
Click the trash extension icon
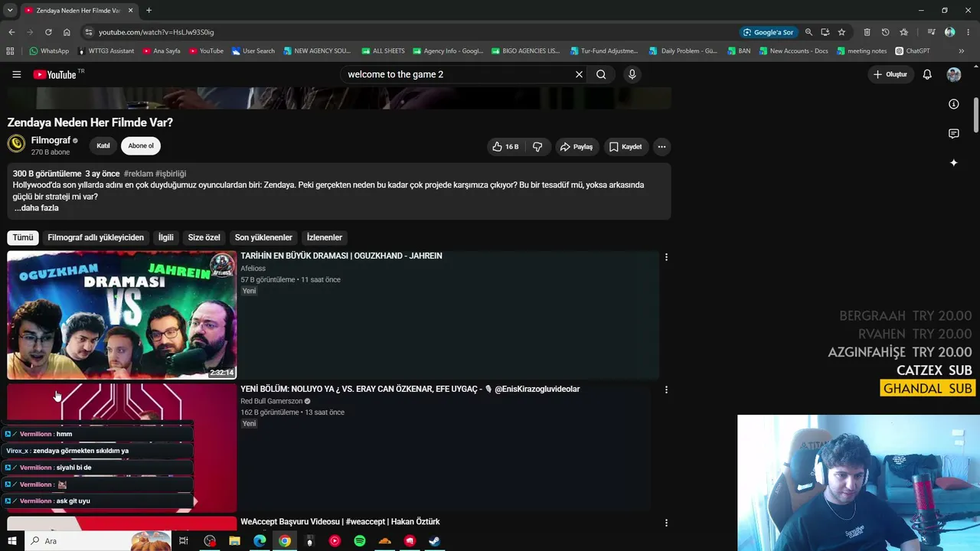coord(867,32)
